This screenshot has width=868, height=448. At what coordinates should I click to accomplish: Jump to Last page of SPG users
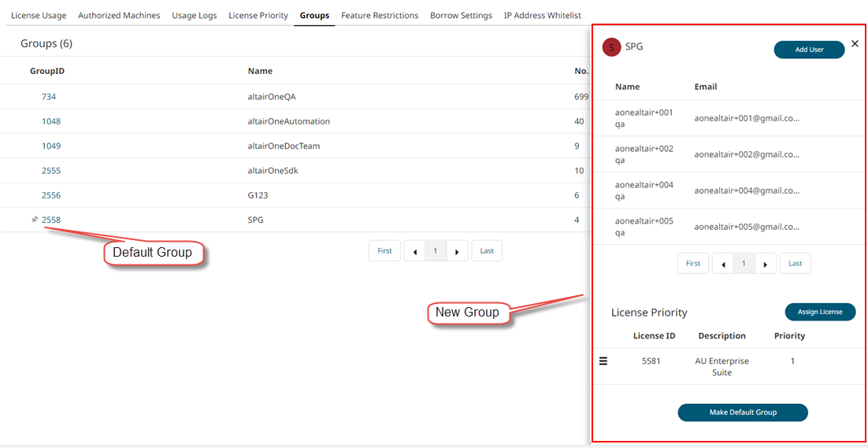[x=795, y=264]
